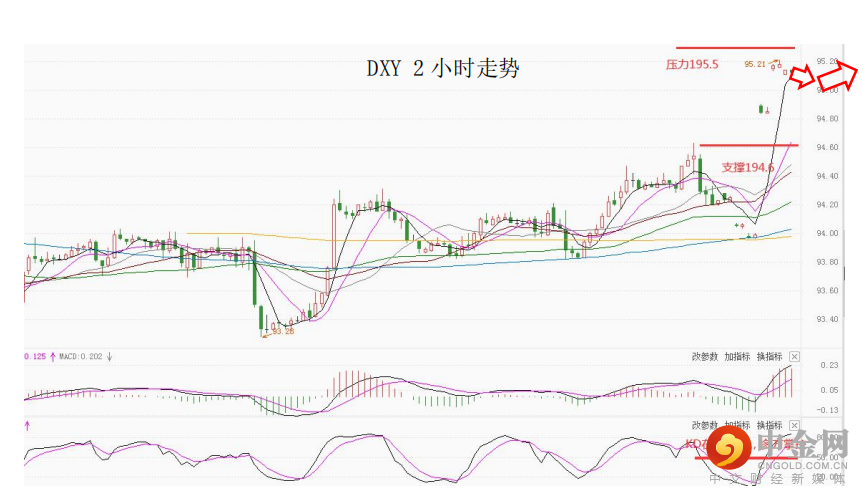Viewport: 863px width, 497px height.
Task: Click the 0.05 MACD axis value
Action: pos(829,390)
